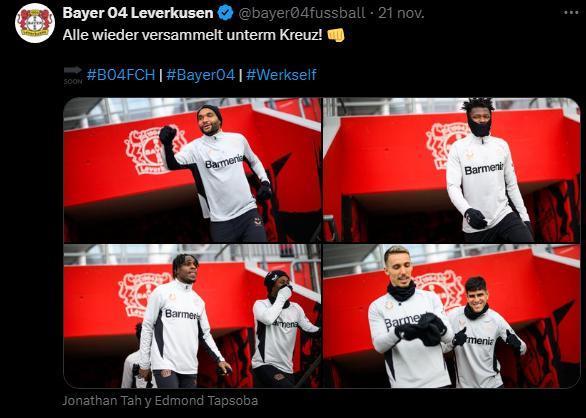Open the three-dot more options menu

(571, 12)
